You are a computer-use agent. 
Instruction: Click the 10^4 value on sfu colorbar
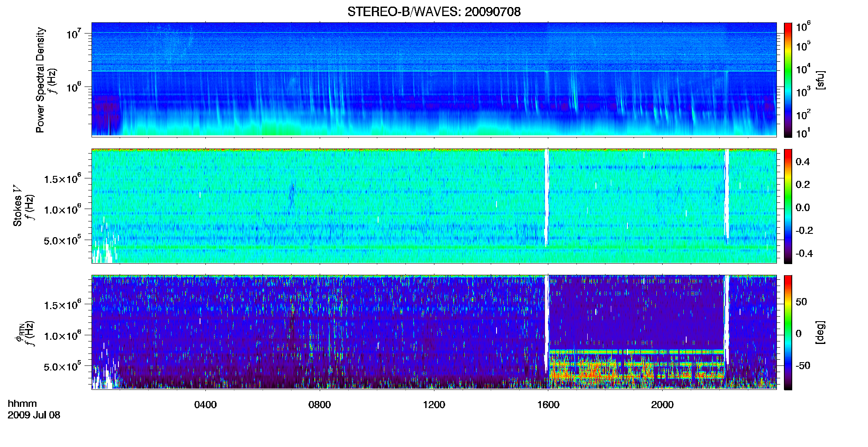803,68
